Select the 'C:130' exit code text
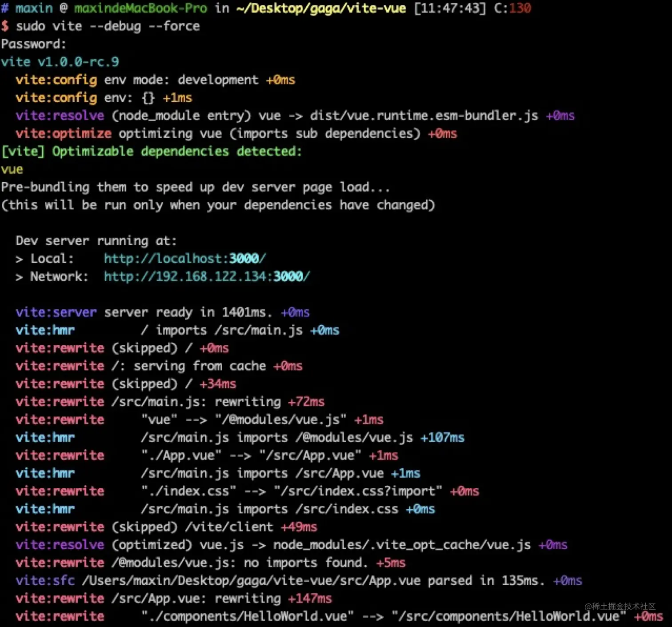The width and height of the screenshot is (672, 627). 512,8
